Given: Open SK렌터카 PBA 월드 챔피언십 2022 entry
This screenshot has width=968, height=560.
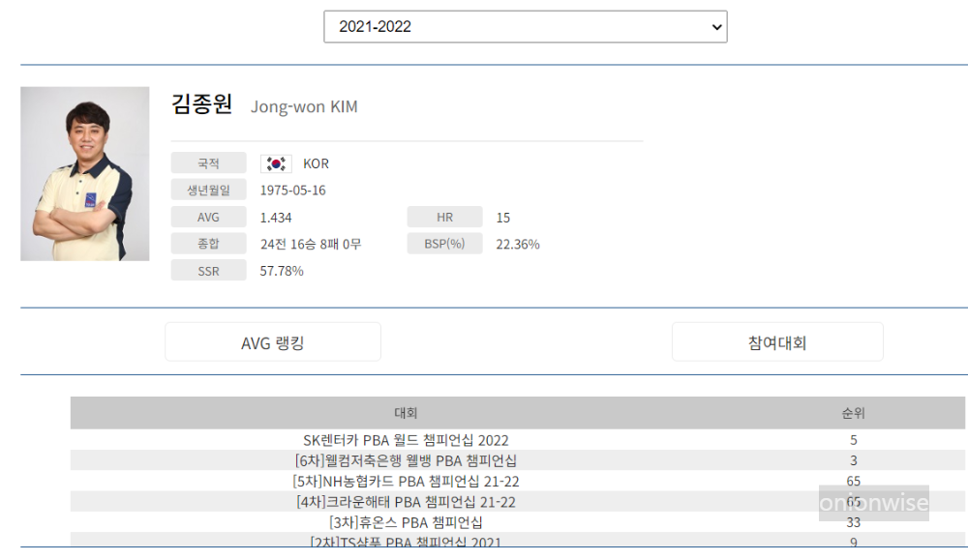Looking at the screenshot, I should point(407,440).
